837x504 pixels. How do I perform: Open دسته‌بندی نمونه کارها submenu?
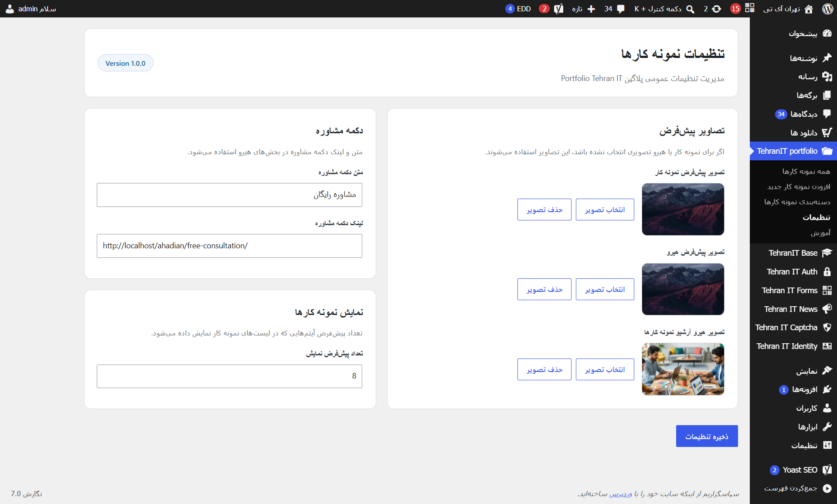coord(797,202)
